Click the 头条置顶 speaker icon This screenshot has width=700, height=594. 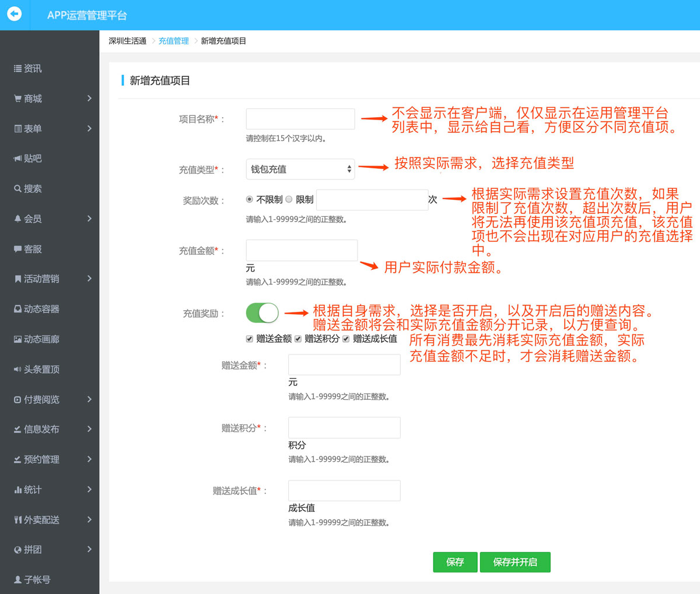17,369
